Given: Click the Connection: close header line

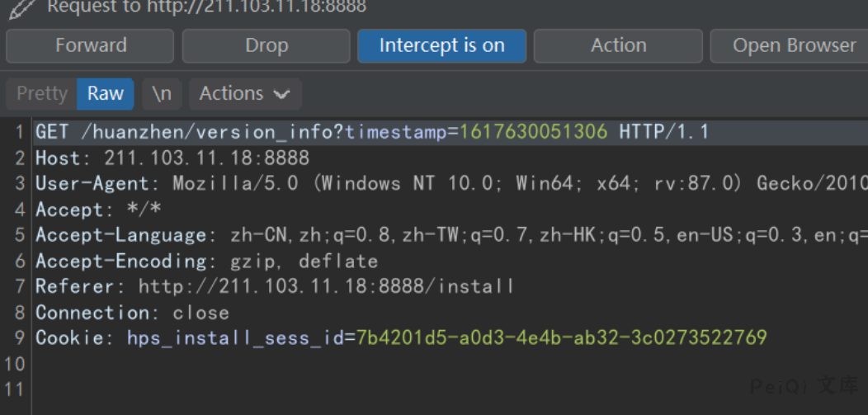Looking at the screenshot, I should tap(132, 313).
